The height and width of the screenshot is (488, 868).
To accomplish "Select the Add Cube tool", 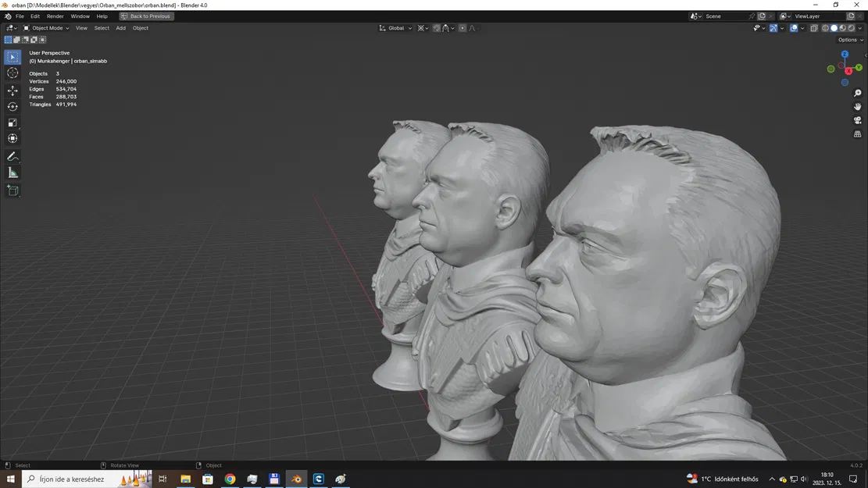I will pyautogui.click(x=12, y=190).
